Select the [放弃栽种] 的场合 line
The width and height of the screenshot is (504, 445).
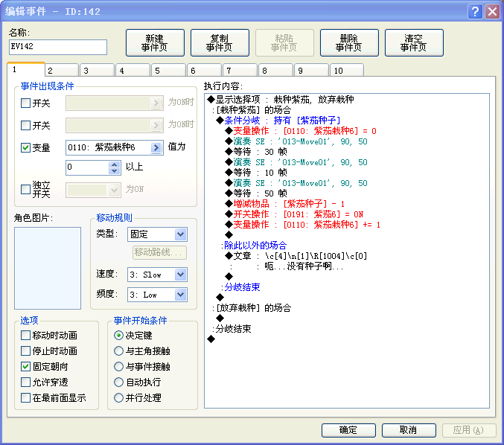[x=252, y=308]
